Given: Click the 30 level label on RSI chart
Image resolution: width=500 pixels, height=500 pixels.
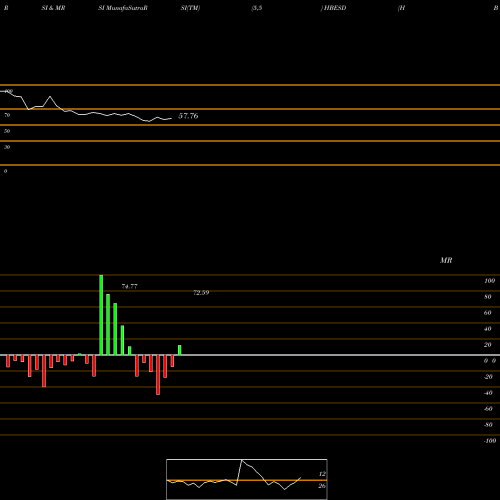Looking at the screenshot, I should click(7, 147).
